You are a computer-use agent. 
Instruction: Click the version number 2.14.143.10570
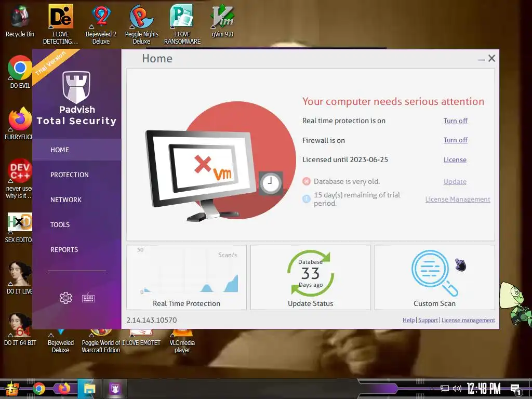click(x=151, y=320)
